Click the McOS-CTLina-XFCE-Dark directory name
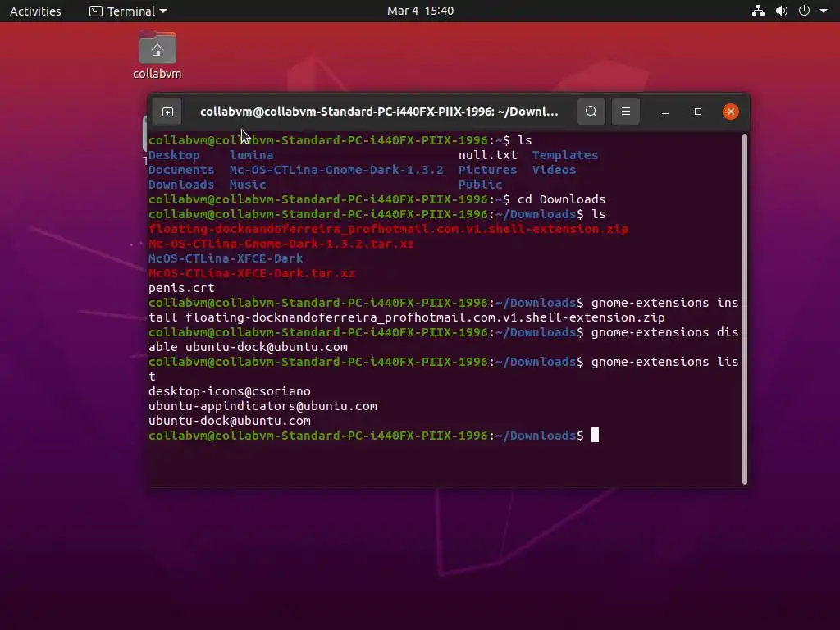 pos(226,258)
